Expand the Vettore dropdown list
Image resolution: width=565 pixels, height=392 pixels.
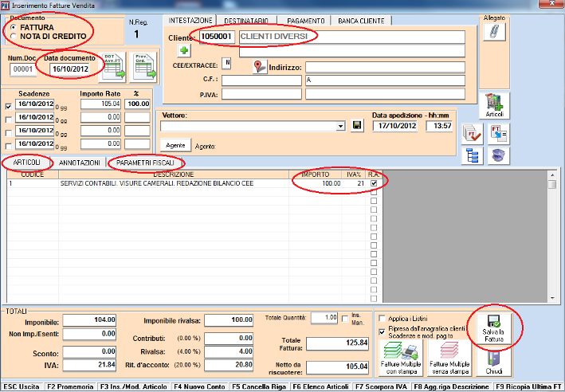pos(340,126)
